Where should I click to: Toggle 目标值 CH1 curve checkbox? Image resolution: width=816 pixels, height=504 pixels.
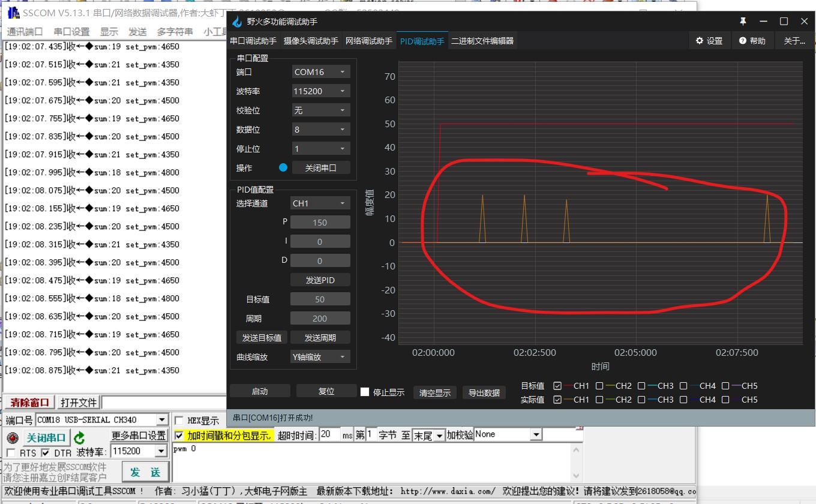click(557, 386)
